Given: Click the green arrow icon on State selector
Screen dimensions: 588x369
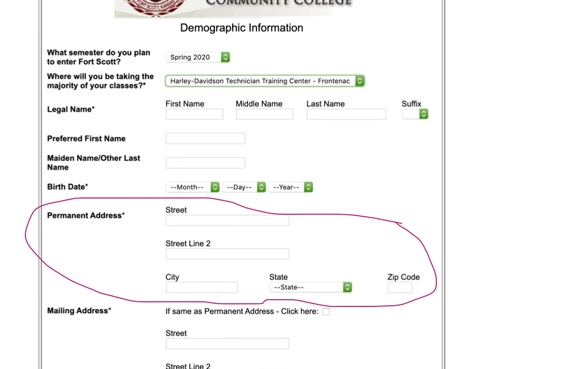Looking at the screenshot, I should click(x=347, y=288).
